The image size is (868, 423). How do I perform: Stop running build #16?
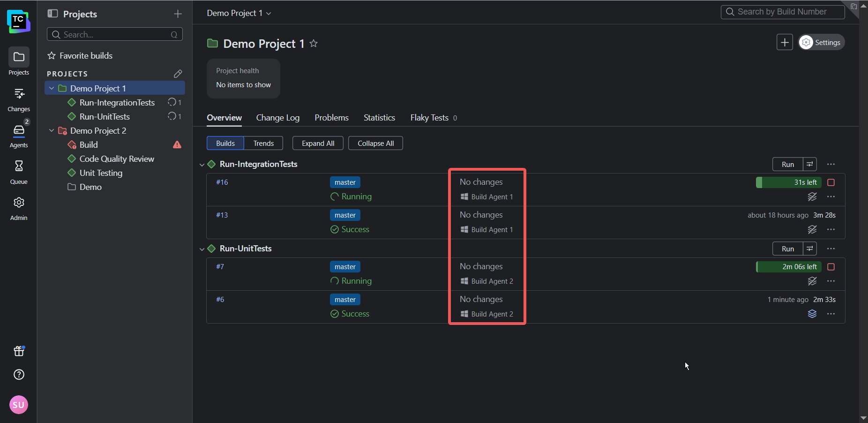(x=831, y=182)
